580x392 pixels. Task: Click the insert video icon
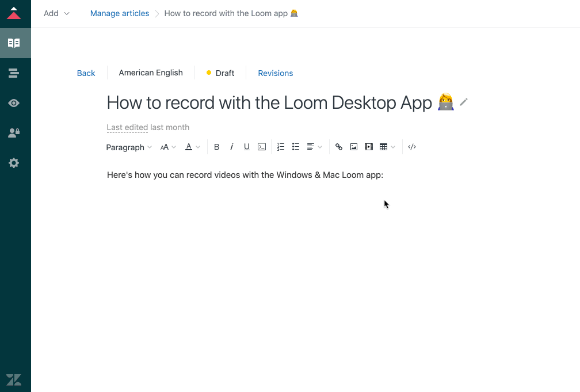tap(369, 147)
